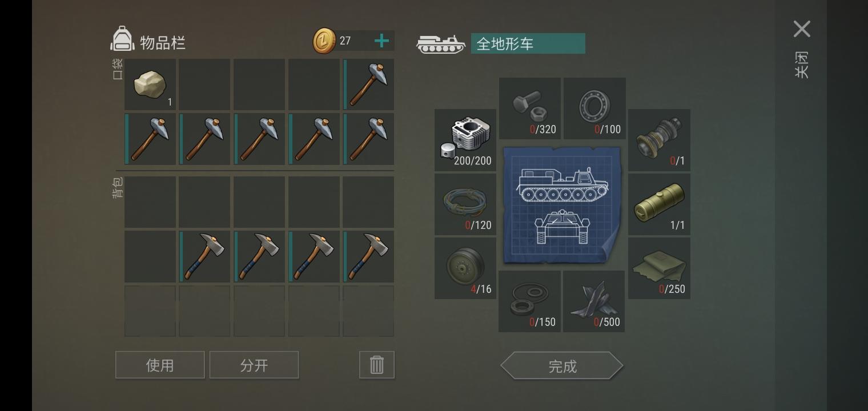Click the fuel tank slot 1/1
Viewport: 868px width, 411px height.
pyautogui.click(x=659, y=204)
